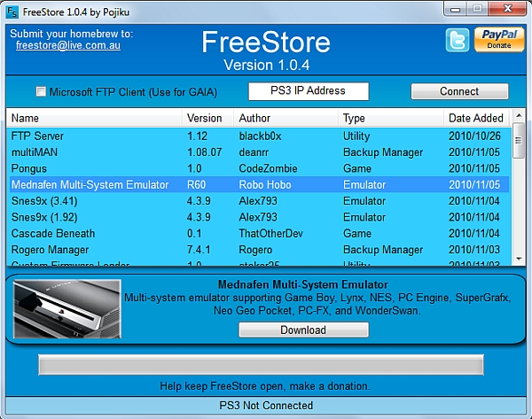
Task: Minimize the FreeStore window
Action: point(456,10)
